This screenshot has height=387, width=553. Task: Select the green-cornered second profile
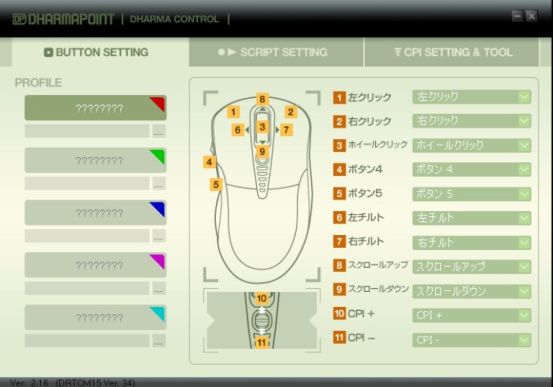coord(96,160)
